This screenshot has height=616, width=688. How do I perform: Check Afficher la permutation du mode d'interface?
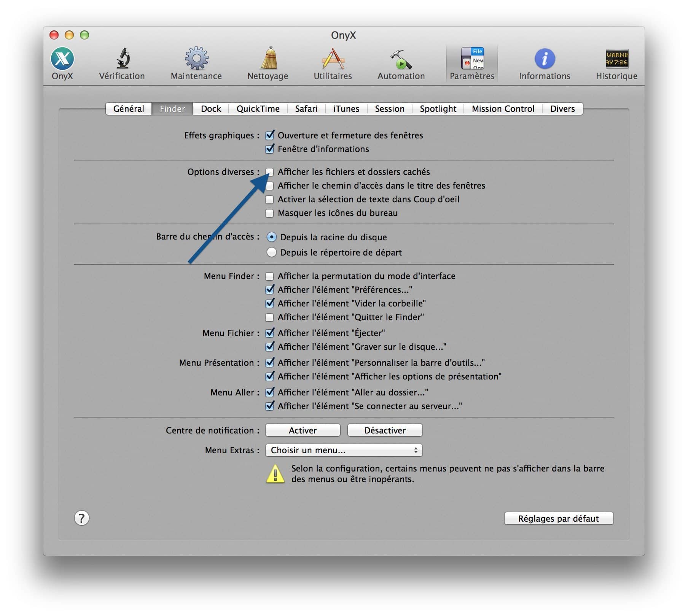click(x=269, y=276)
